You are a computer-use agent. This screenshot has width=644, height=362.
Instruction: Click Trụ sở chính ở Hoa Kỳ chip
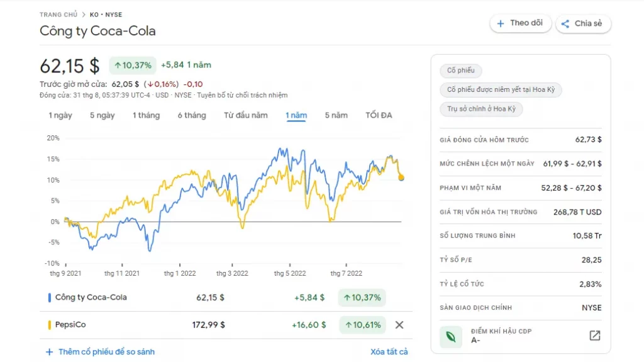(x=481, y=109)
